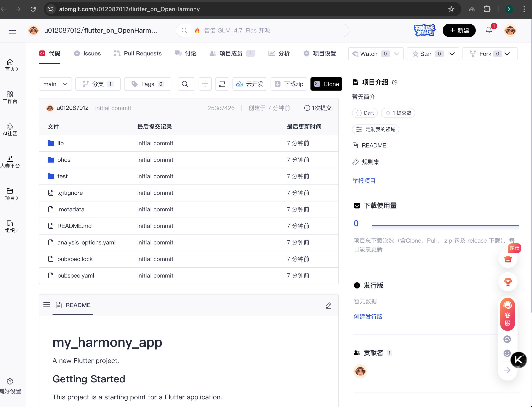Click the 新建 button
Viewport: 532px width, 407px height.
coord(459,31)
